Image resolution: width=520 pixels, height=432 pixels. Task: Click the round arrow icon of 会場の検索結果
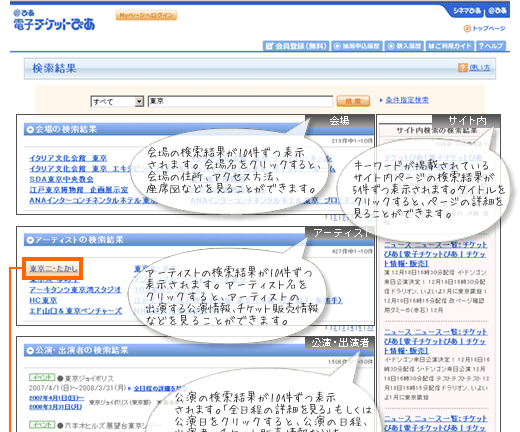point(30,129)
